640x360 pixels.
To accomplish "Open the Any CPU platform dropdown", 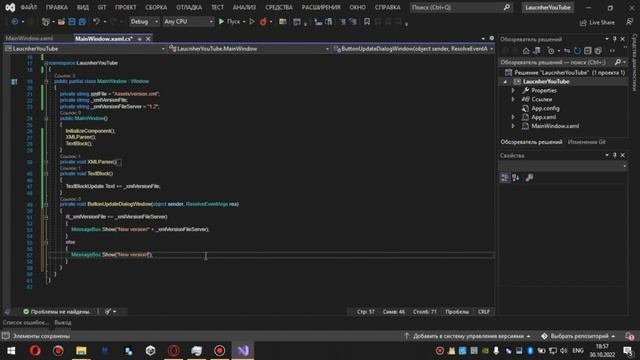I will (x=188, y=22).
